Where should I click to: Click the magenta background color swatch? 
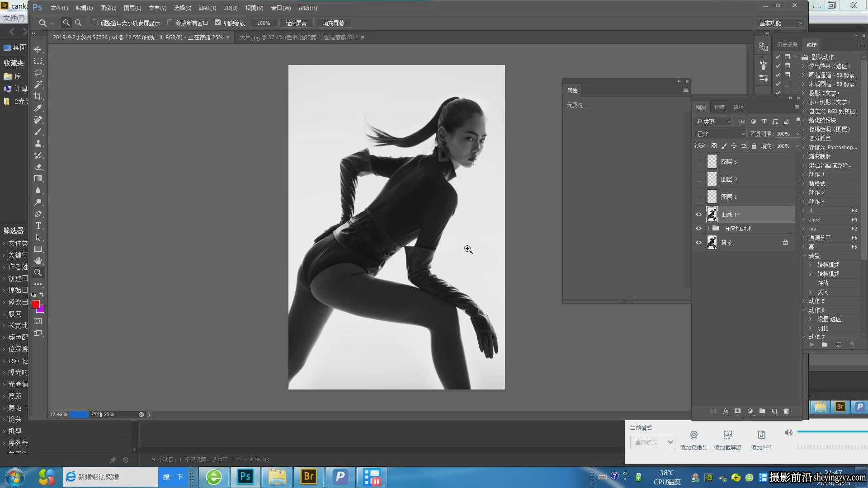click(42, 310)
